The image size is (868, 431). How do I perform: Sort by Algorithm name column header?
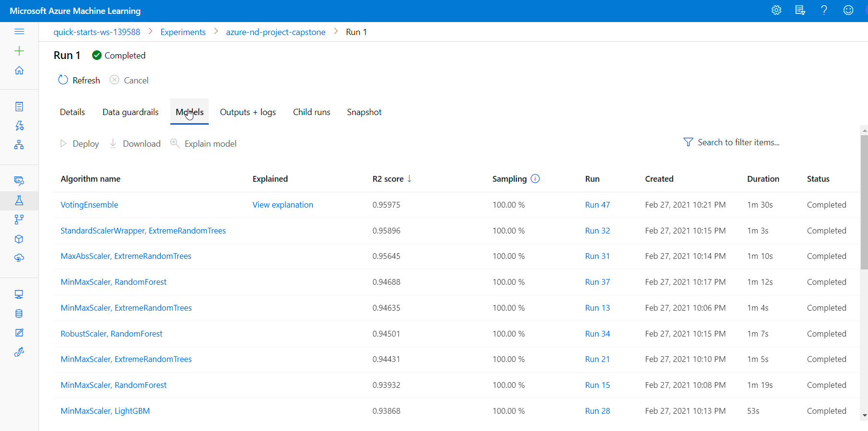coord(90,179)
